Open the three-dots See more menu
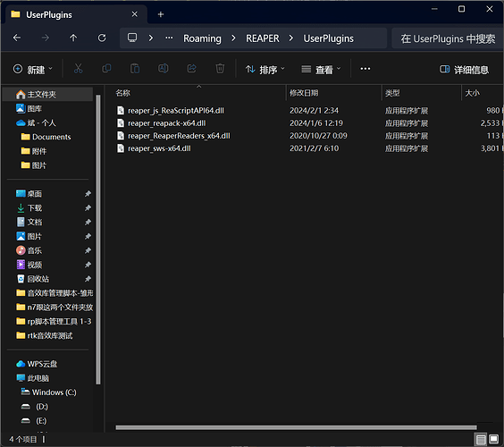Viewport: 504px width, 447px height. pos(365,69)
